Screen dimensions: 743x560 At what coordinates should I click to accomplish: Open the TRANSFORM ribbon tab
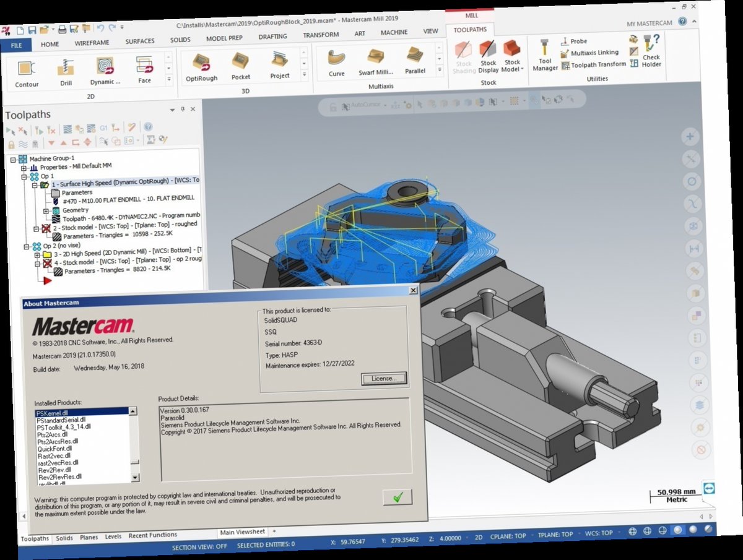[320, 35]
